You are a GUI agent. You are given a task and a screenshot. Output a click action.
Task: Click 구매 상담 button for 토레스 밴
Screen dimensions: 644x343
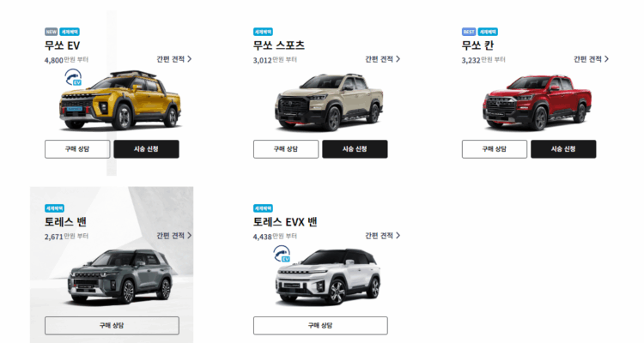click(112, 325)
